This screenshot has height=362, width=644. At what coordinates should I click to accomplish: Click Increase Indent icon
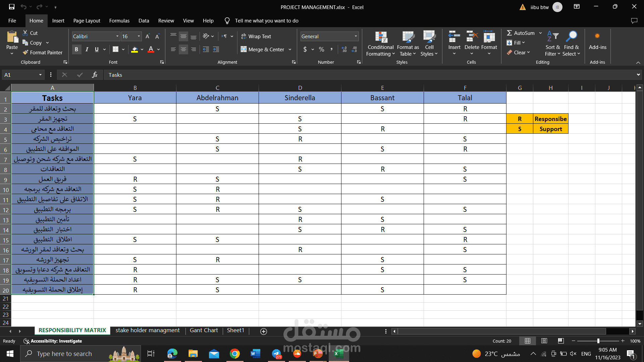click(216, 50)
